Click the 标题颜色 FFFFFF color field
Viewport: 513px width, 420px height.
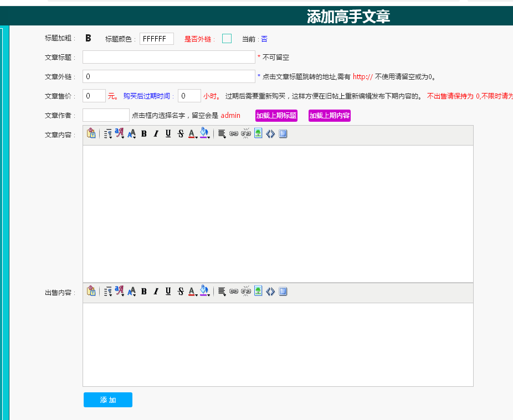157,39
